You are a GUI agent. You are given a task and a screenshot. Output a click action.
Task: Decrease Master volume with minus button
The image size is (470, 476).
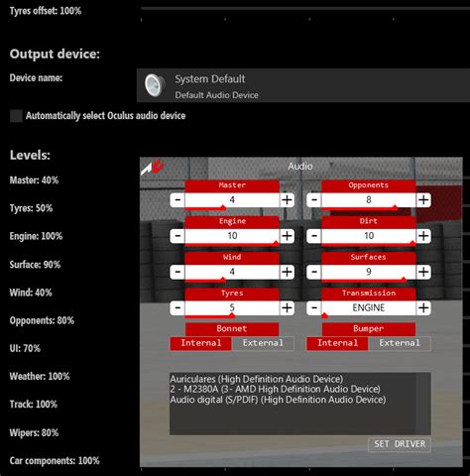pyautogui.click(x=177, y=200)
